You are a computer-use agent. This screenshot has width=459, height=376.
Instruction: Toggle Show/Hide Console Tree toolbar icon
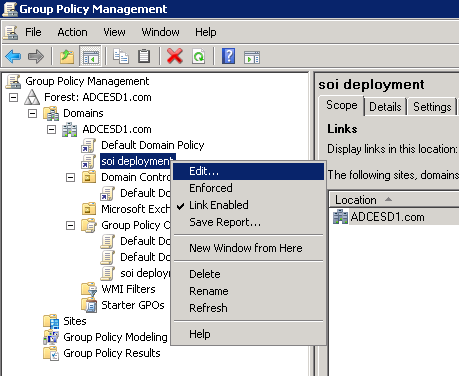90,56
